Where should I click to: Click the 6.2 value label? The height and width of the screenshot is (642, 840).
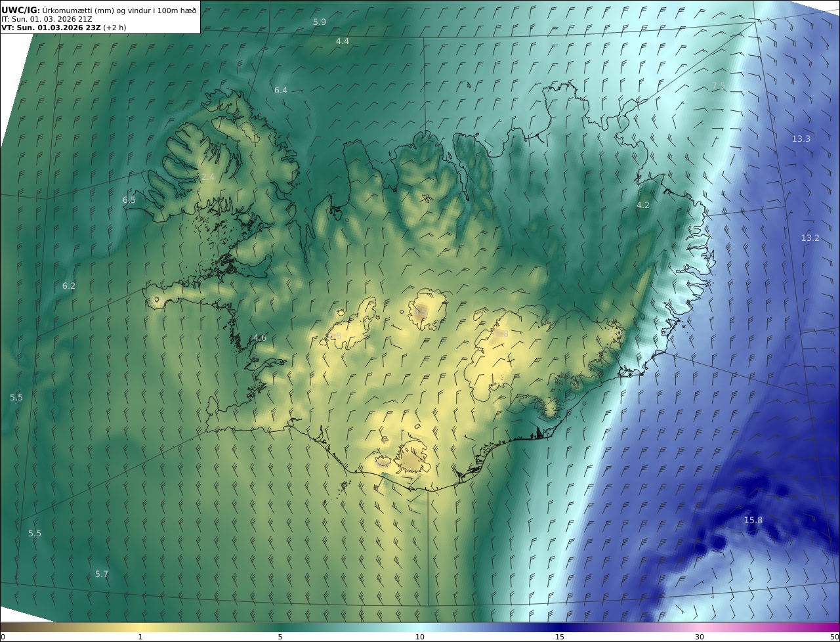[x=69, y=286]
